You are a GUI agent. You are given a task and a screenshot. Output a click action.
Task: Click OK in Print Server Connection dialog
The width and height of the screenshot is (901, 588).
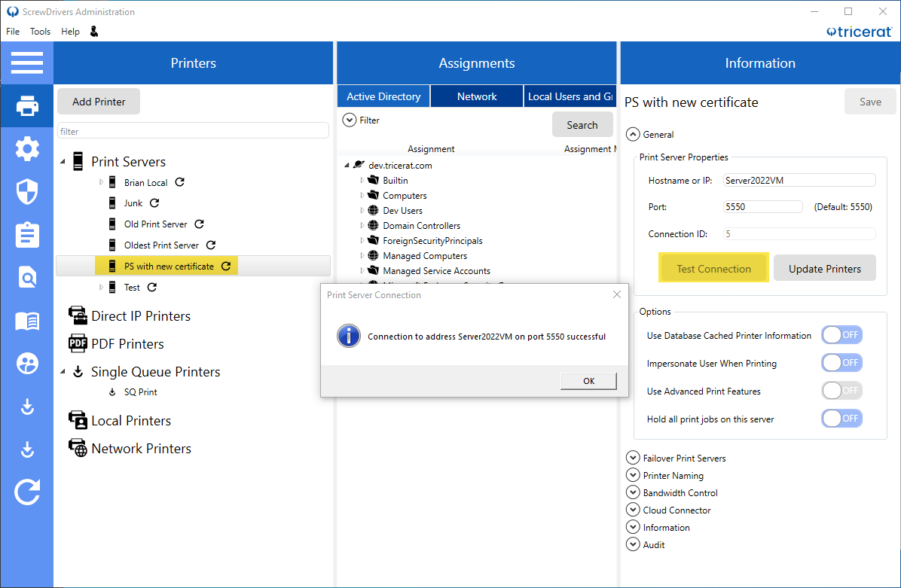click(x=588, y=381)
